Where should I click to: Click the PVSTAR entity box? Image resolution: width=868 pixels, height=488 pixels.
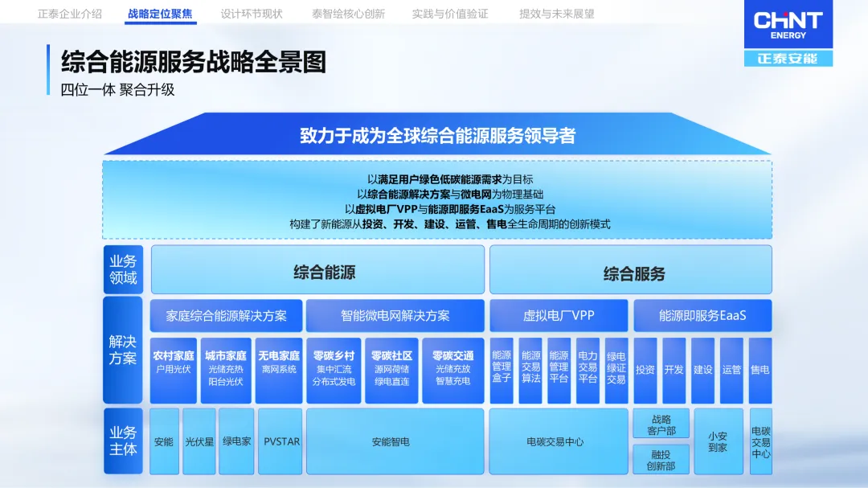pyautogui.click(x=280, y=441)
